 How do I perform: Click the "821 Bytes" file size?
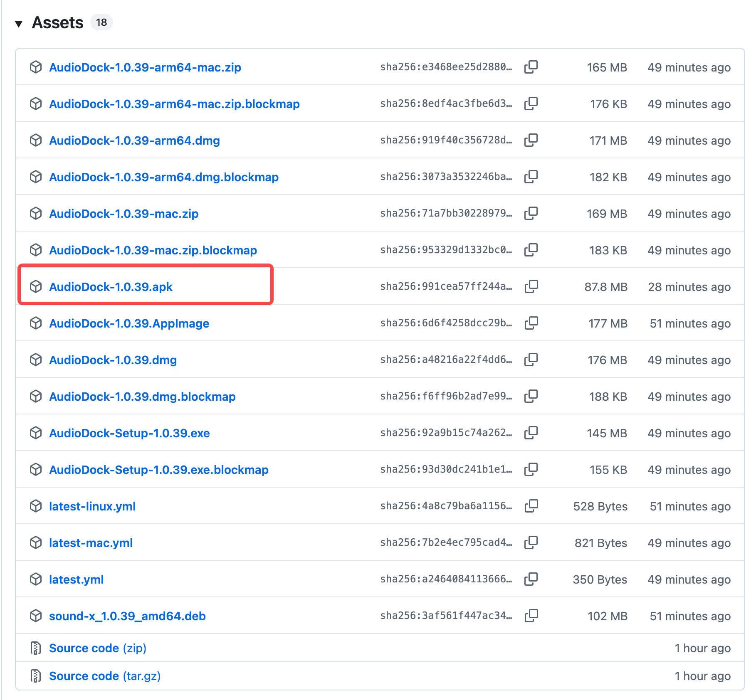click(x=601, y=543)
